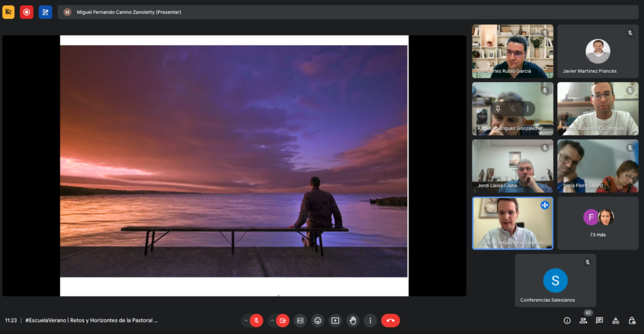Pin Rafael Rodriguez González's video tile
The width and height of the screenshot is (644, 334).
pos(498,108)
